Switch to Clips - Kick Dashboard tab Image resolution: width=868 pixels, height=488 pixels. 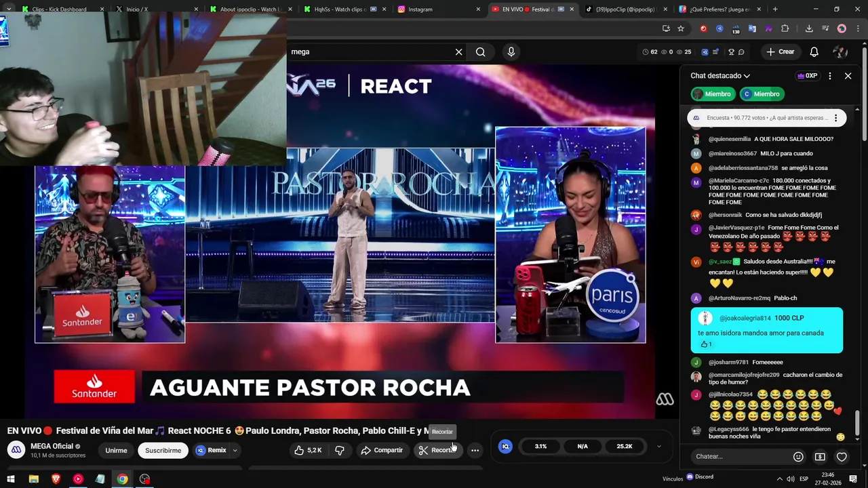tap(62, 9)
